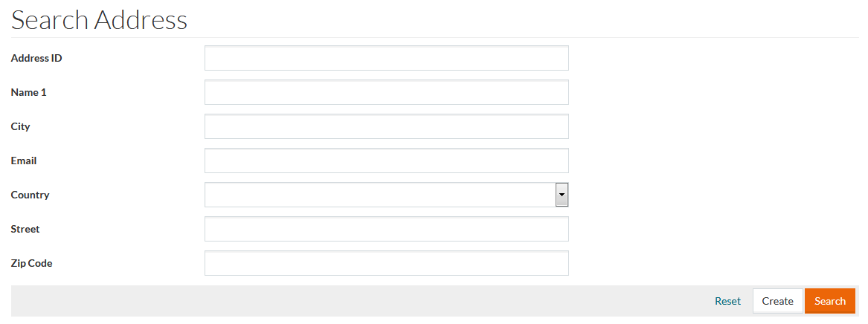Screen dimensions: 868x324
Task: Open the Country dropdown list
Action: 379,195
